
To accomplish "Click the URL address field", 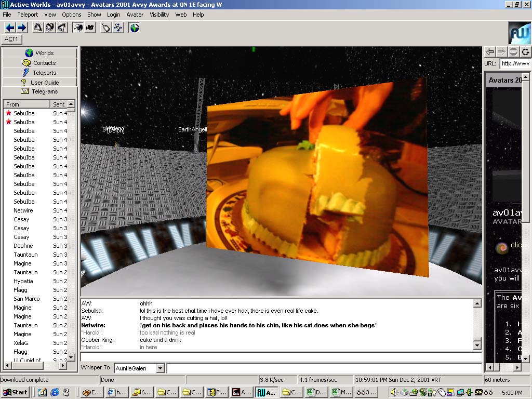I will tap(515, 63).
